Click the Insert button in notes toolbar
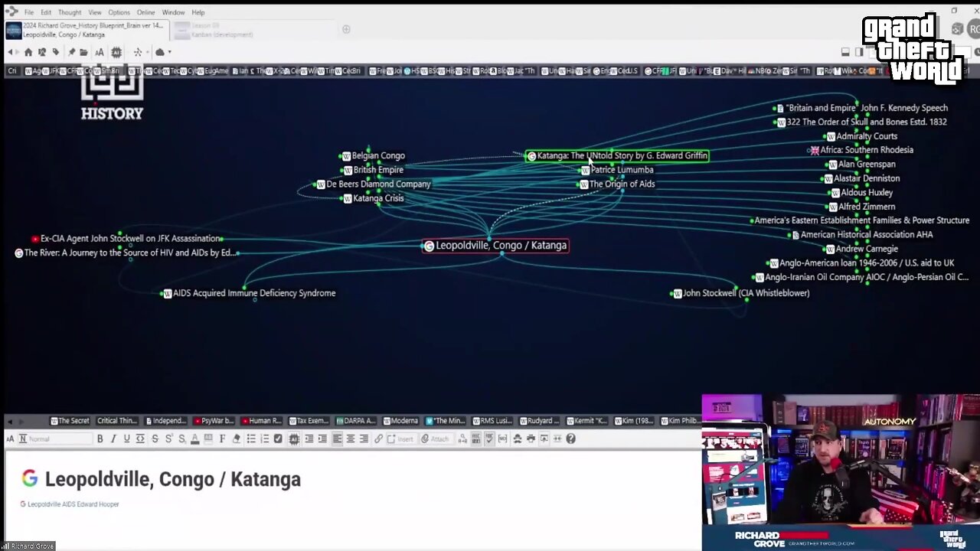This screenshot has height=551, width=980. (x=400, y=439)
